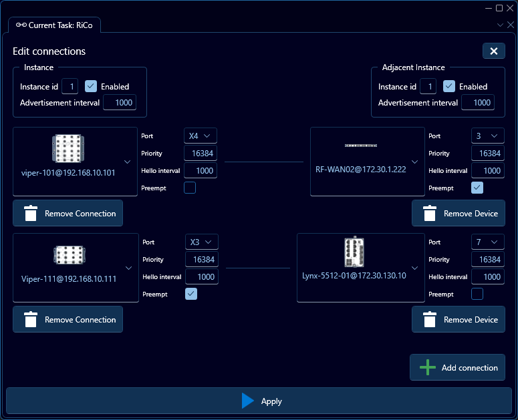Disable Preempt for RF-WAN02 device
Image resolution: width=518 pixels, height=420 pixels.
click(x=477, y=188)
